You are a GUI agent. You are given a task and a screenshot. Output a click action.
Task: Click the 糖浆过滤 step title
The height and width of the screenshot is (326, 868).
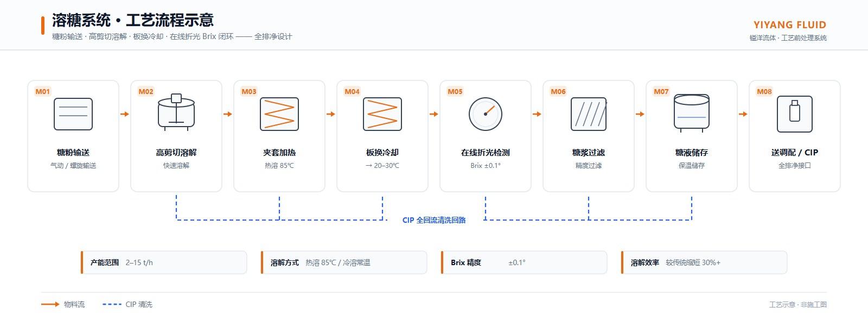589,153
